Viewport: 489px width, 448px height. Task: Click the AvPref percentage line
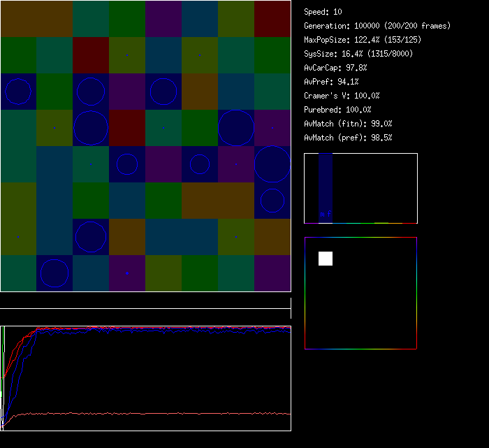(331, 82)
